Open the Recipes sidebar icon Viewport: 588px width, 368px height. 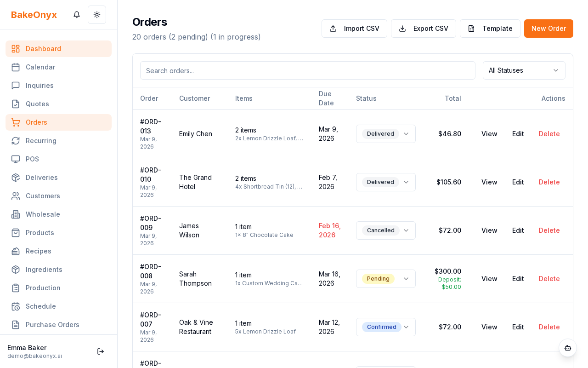16,251
